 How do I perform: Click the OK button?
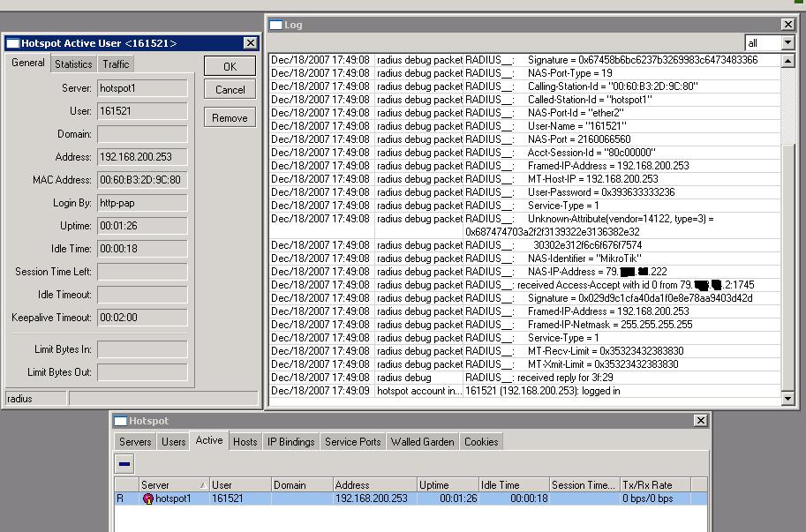point(230,66)
